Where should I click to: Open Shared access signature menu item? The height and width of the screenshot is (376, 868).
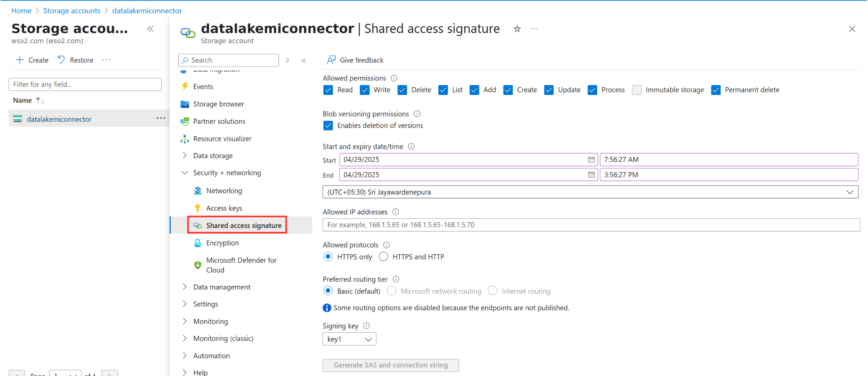[x=244, y=226]
